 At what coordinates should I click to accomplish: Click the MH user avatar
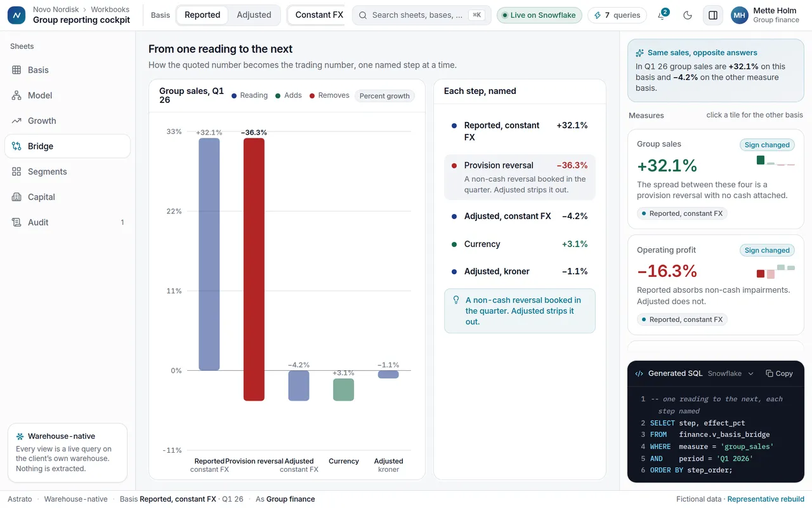tap(740, 15)
